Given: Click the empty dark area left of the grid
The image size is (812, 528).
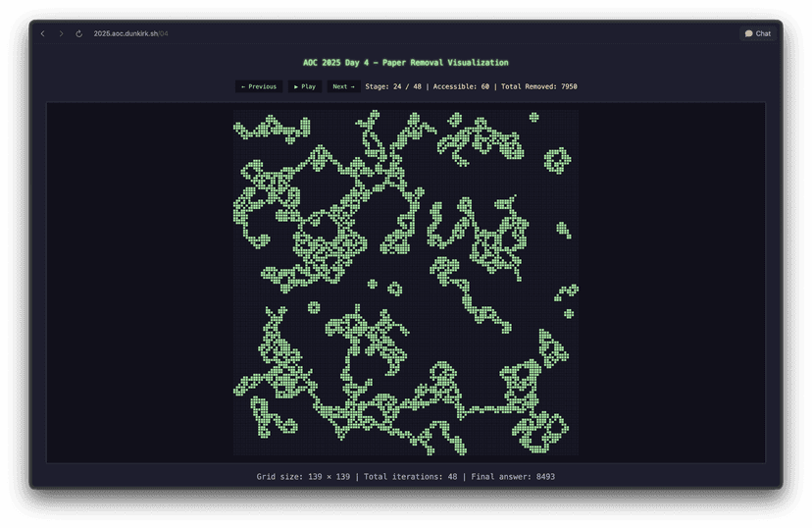Looking at the screenshot, I should click(x=137, y=283).
